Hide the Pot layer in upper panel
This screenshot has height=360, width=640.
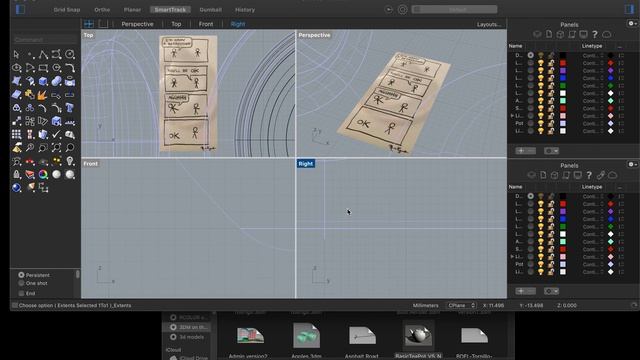tap(540, 123)
